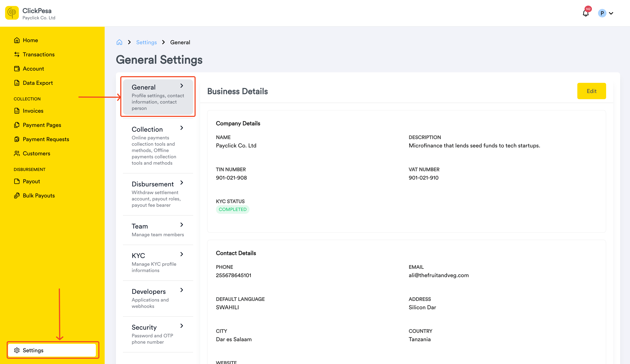Select the General settings title
Image resolution: width=630 pixels, height=364 pixels.
[x=143, y=87]
